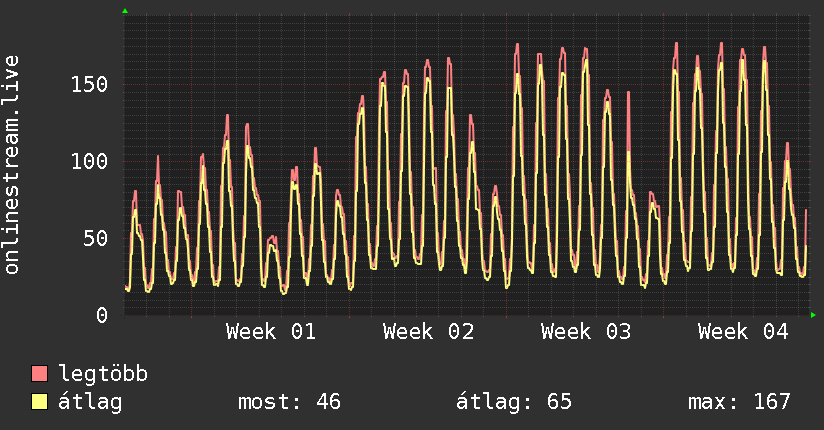
Task: Click the green arrow ending the x-axis
Action: [813, 315]
